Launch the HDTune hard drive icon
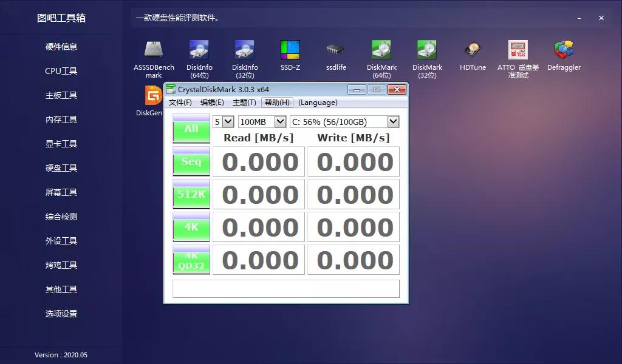 click(x=473, y=50)
